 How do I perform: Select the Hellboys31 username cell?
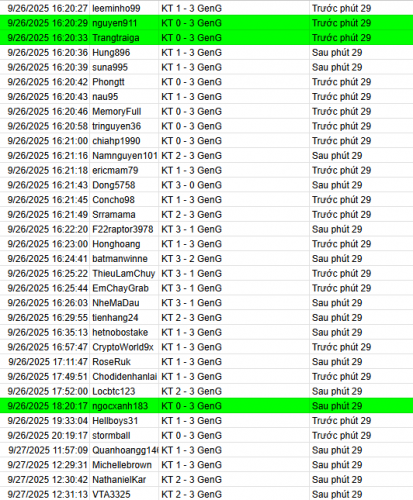tap(124, 421)
